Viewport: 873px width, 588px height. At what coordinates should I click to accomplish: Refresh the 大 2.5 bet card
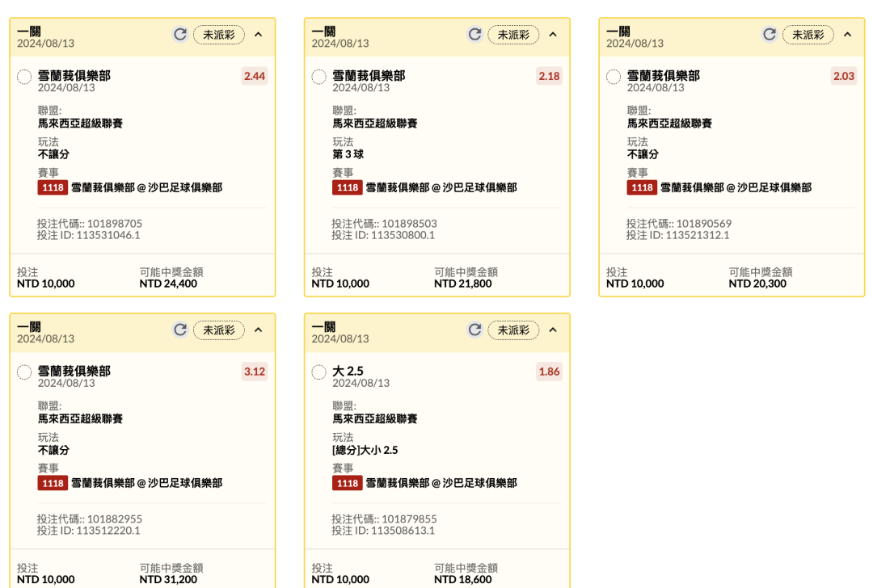[475, 330]
